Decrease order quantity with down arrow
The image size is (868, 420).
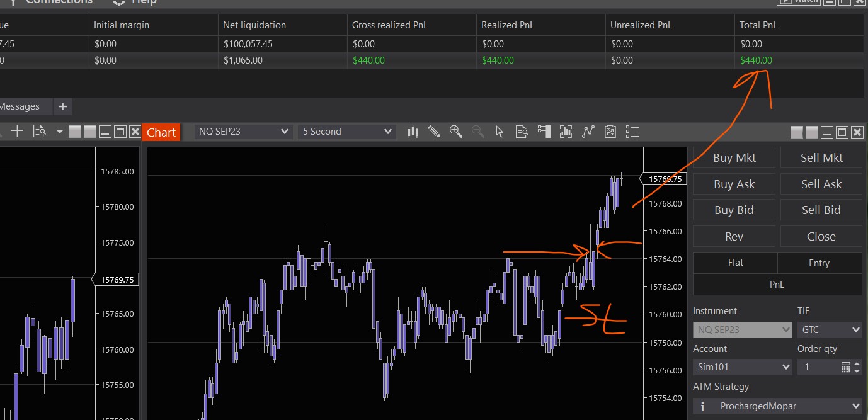(x=857, y=371)
